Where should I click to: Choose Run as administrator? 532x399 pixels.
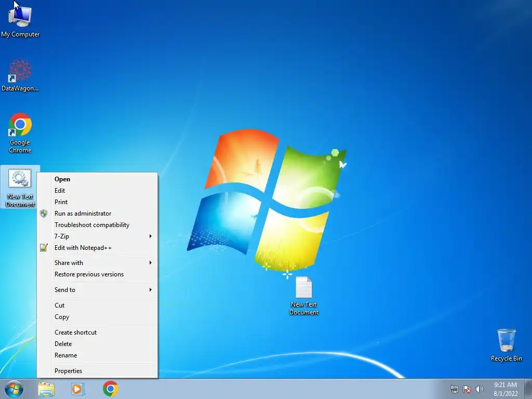[97, 214]
